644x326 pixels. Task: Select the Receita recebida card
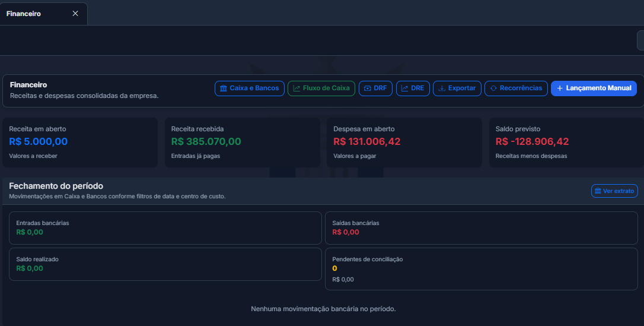(x=243, y=143)
